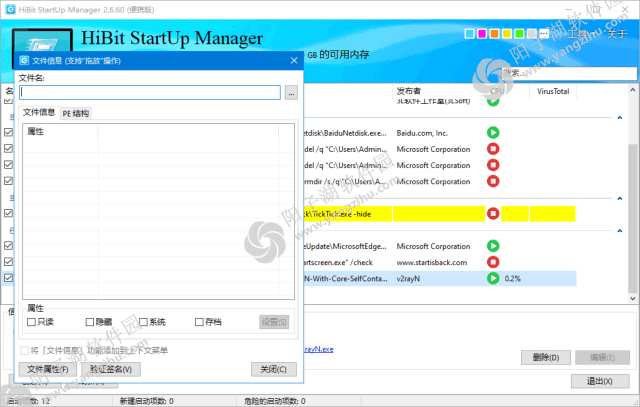The height and width of the screenshot is (407, 640).
Task: Enable the 只读 read-only attribute
Action: point(31,322)
